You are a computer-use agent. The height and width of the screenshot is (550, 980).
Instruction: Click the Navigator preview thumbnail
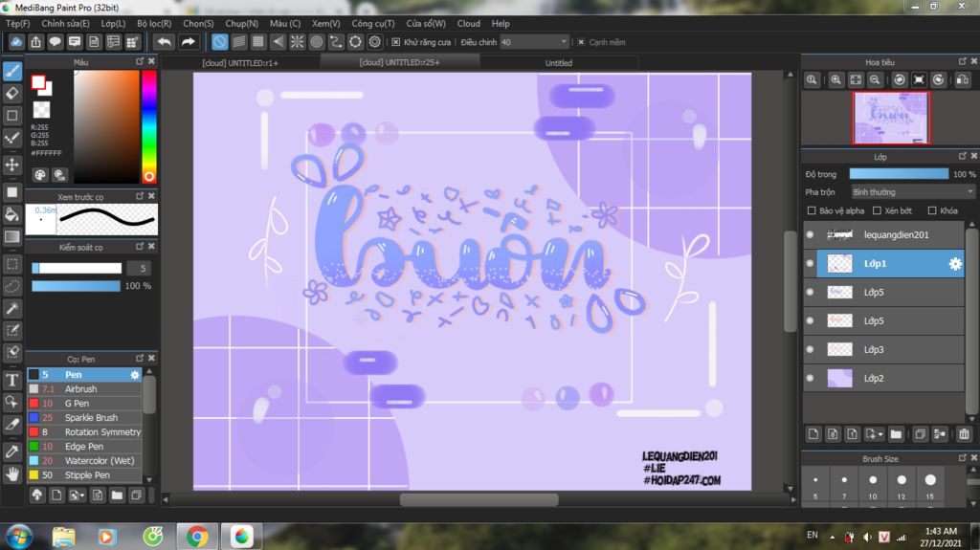[x=891, y=118]
